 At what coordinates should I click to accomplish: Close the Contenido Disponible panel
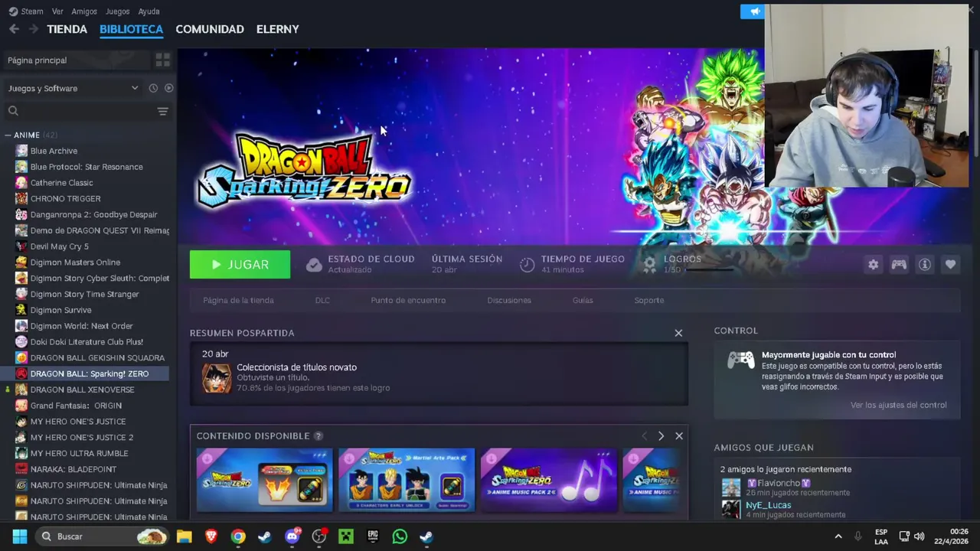pyautogui.click(x=679, y=436)
